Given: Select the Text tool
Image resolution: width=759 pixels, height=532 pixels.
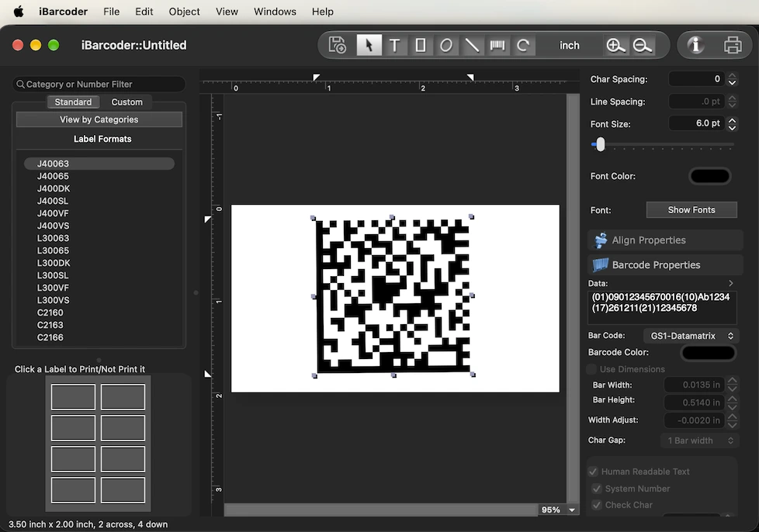Looking at the screenshot, I should tap(394, 46).
